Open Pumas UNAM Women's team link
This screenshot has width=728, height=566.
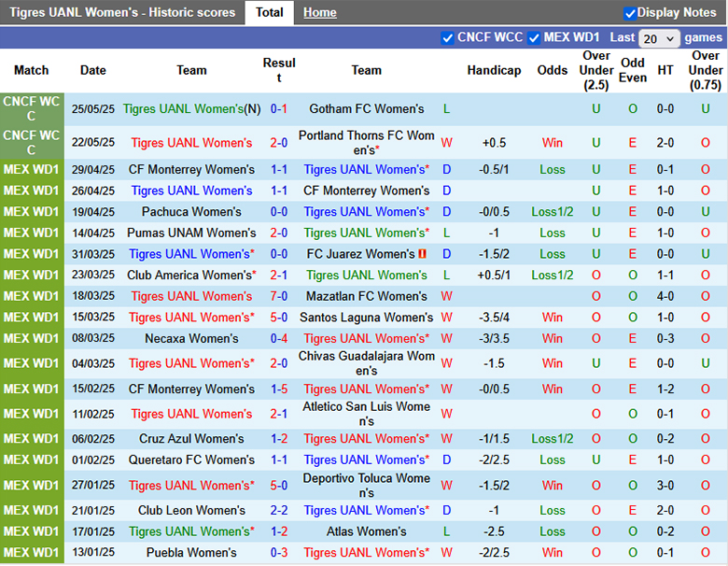(191, 233)
